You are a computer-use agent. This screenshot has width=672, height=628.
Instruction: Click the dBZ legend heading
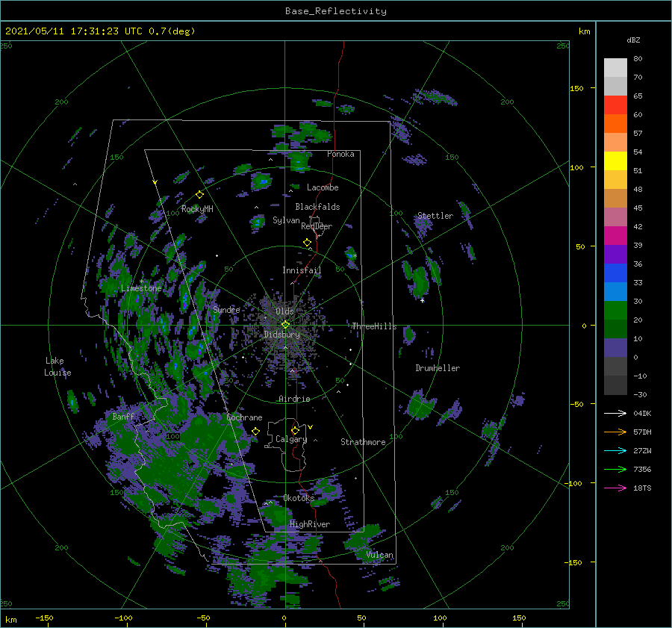633,40
